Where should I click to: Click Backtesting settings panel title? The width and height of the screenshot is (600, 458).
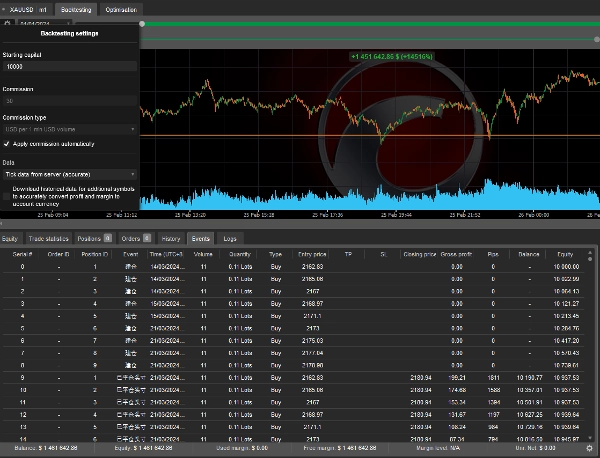(69, 34)
